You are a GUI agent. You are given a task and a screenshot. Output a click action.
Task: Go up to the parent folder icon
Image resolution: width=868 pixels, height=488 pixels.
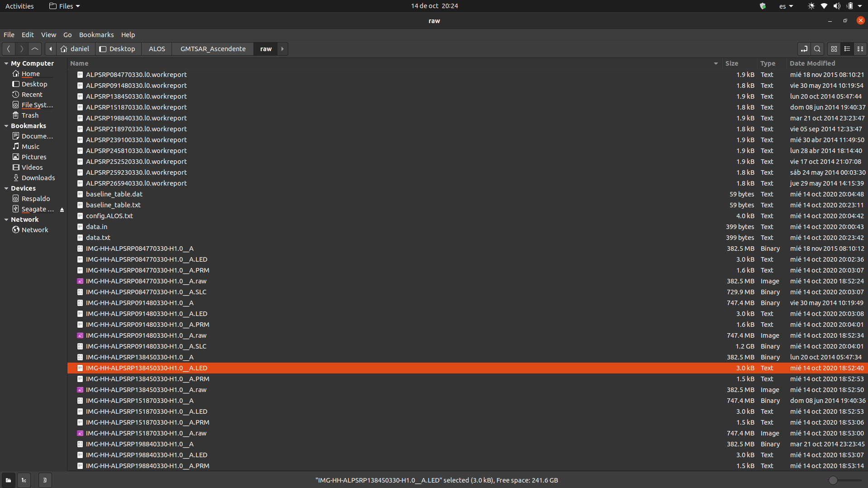click(34, 48)
